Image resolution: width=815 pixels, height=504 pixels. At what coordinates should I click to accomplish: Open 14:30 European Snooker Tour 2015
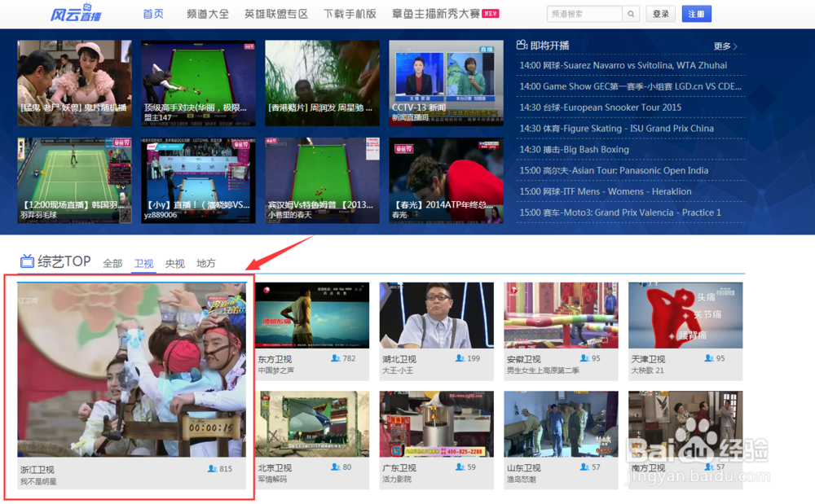click(601, 107)
